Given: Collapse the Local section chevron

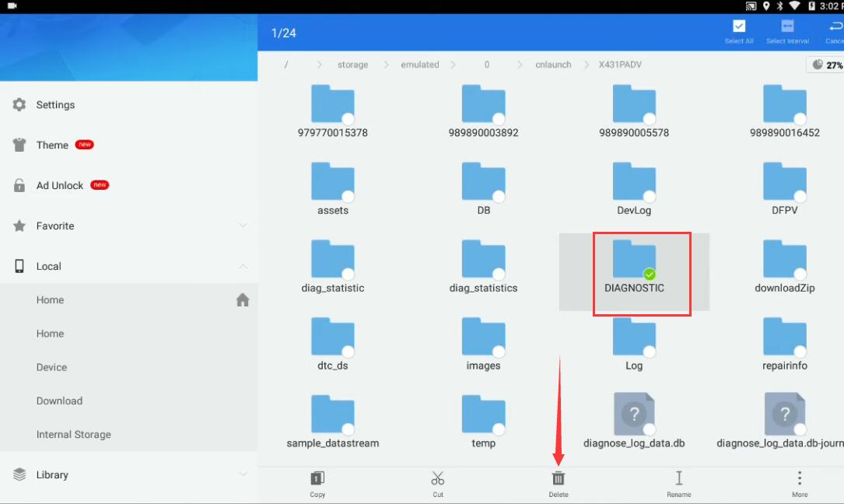Looking at the screenshot, I should 243,266.
